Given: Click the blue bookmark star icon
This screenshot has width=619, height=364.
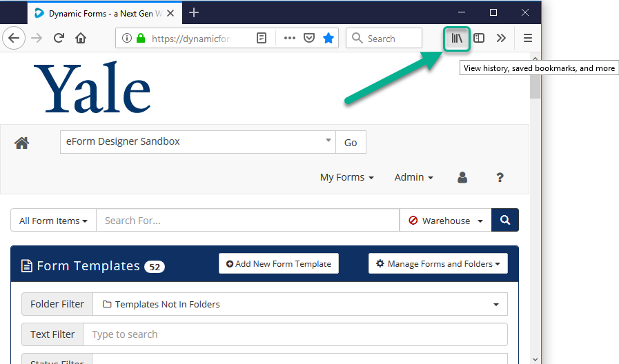Looking at the screenshot, I should tap(328, 39).
